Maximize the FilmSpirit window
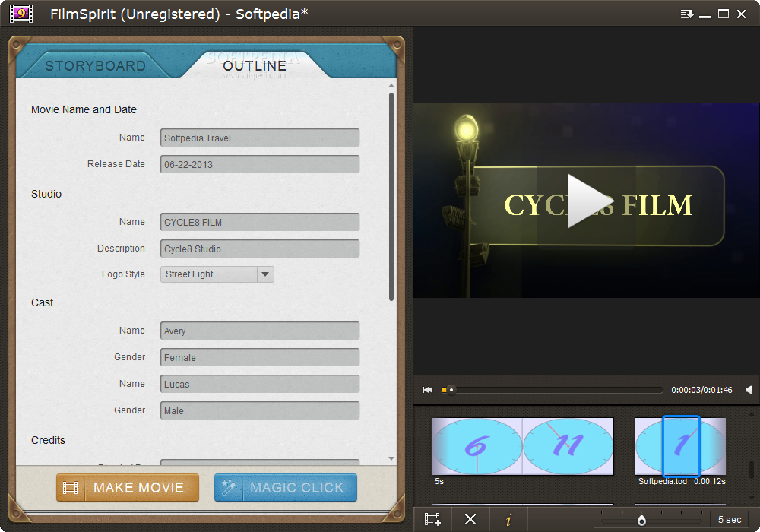This screenshot has width=760, height=532. (x=724, y=14)
